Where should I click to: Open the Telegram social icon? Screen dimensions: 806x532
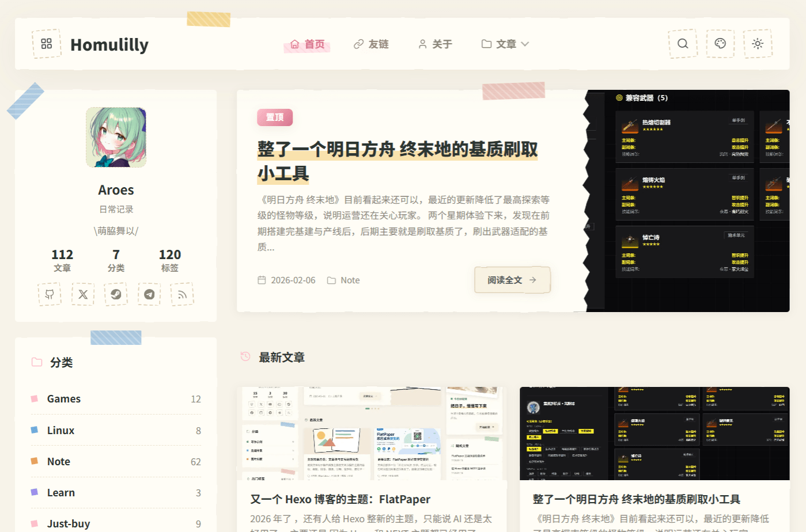point(149,294)
